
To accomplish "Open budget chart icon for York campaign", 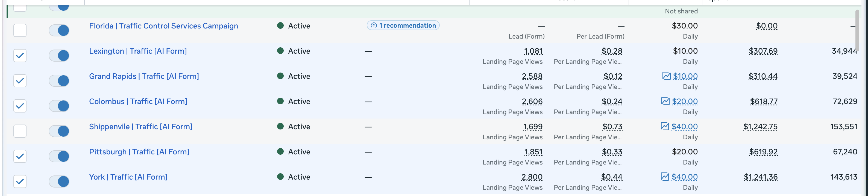I will click(x=665, y=177).
